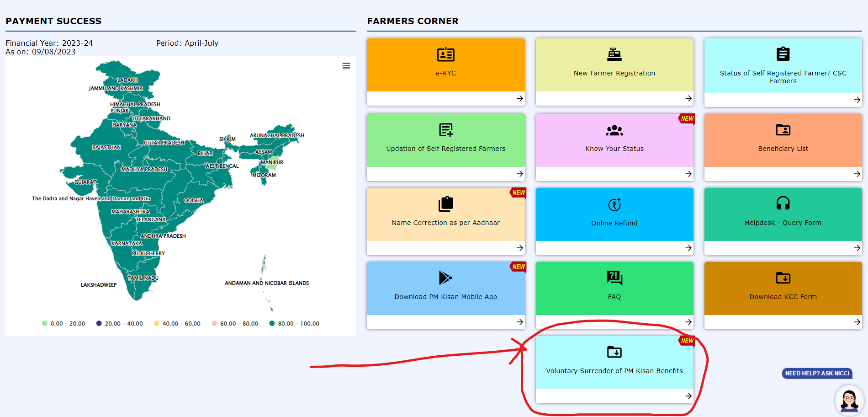This screenshot has height=417, width=868.
Task: Click the Need Help? Ask NICCI button
Action: pos(817,374)
